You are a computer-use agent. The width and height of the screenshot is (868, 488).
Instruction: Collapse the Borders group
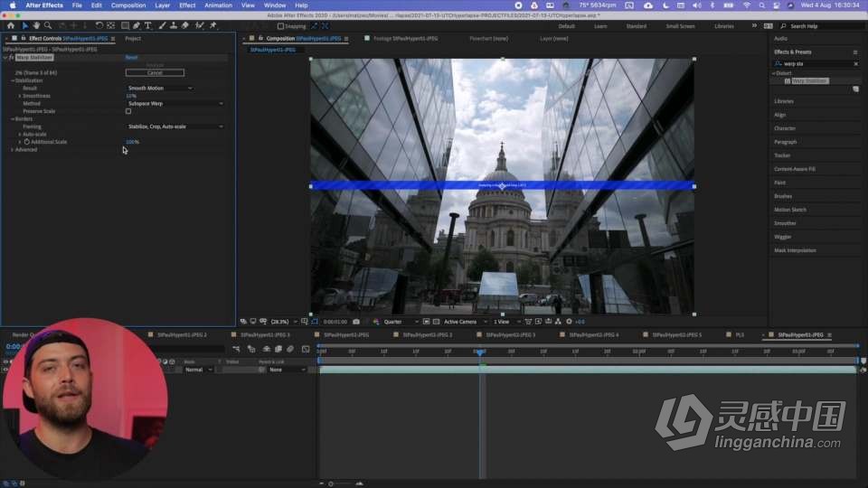click(x=12, y=119)
